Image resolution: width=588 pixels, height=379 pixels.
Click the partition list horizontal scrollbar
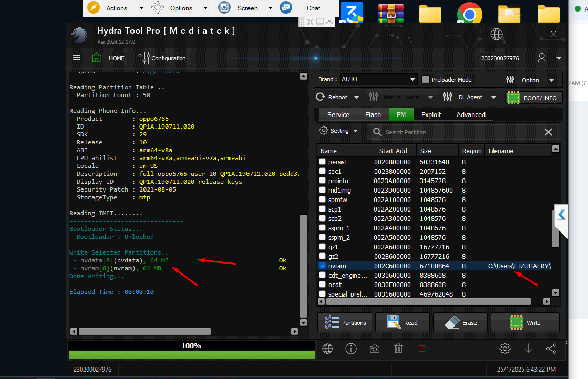[x=428, y=301]
